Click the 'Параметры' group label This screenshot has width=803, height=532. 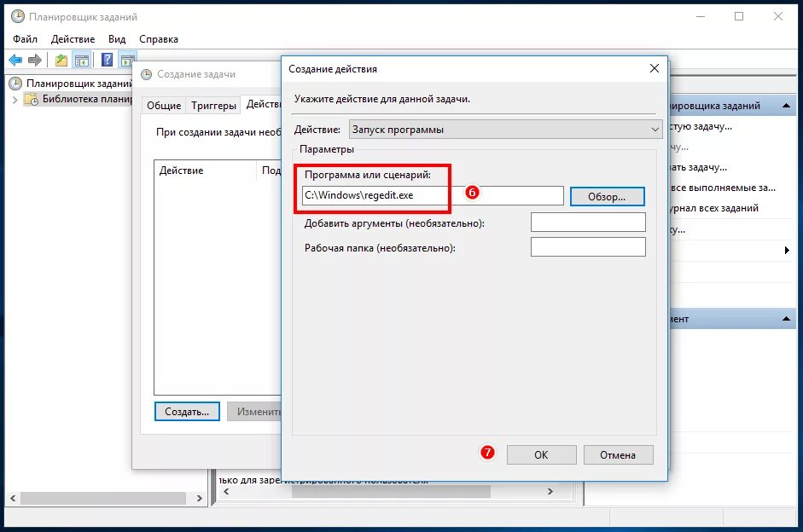point(327,149)
